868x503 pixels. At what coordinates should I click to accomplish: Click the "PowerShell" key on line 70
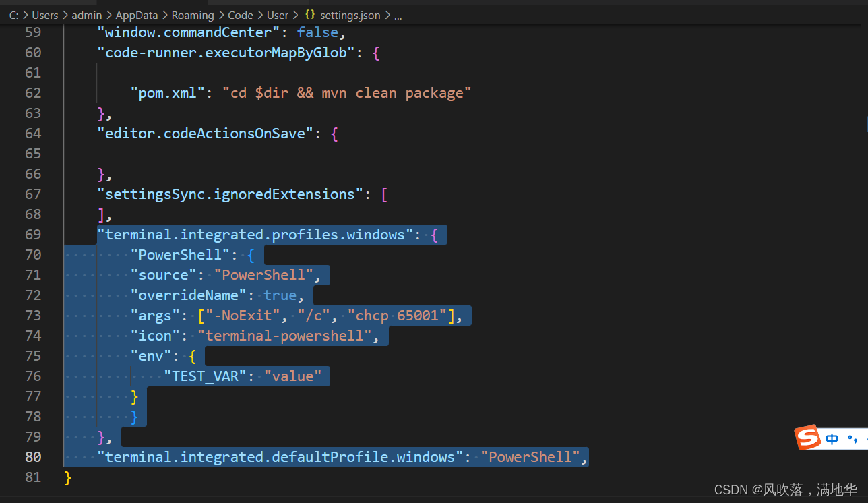(180, 255)
